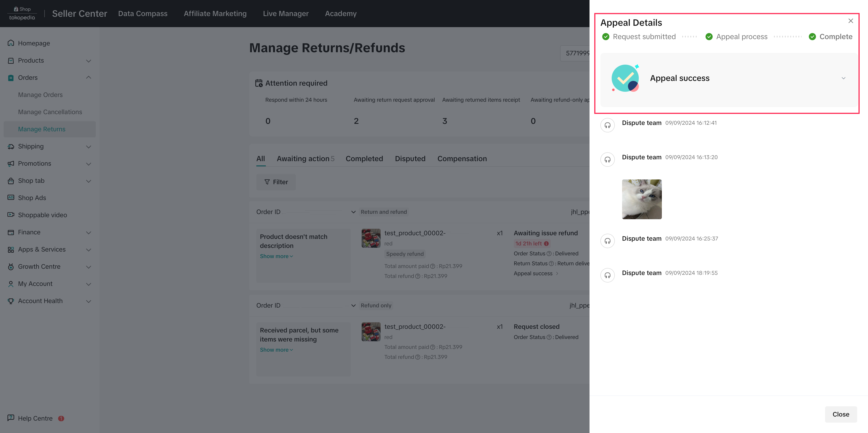868x433 pixels.
Task: Click the Help Centre chat icon
Action: 11,418
